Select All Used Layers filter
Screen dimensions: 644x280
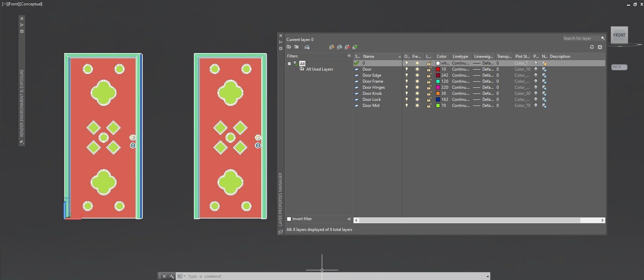tap(319, 69)
